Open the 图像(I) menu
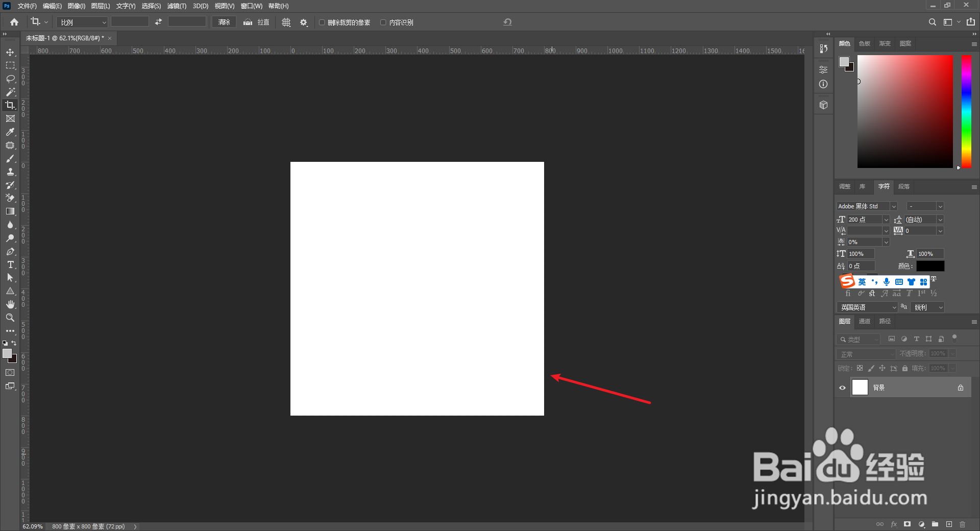The width and height of the screenshot is (980, 531). point(77,6)
